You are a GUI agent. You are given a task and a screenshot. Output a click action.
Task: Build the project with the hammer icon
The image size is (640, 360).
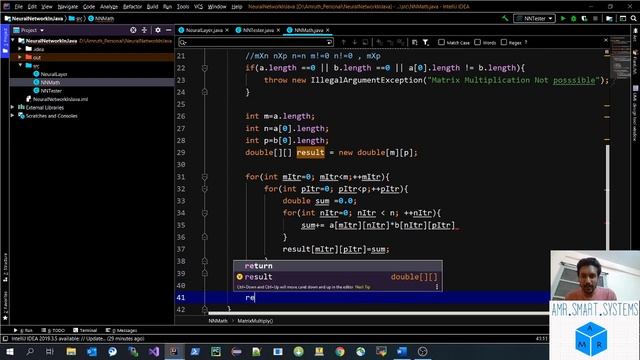point(505,18)
